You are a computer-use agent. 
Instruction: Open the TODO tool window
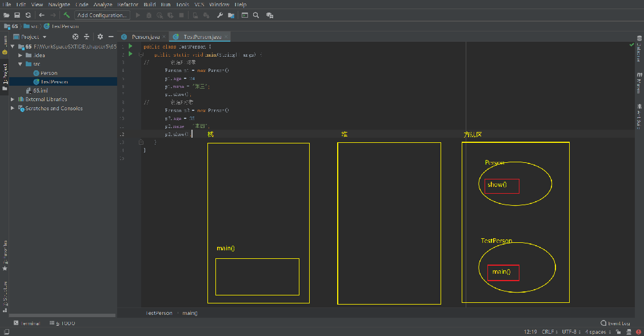click(62, 323)
